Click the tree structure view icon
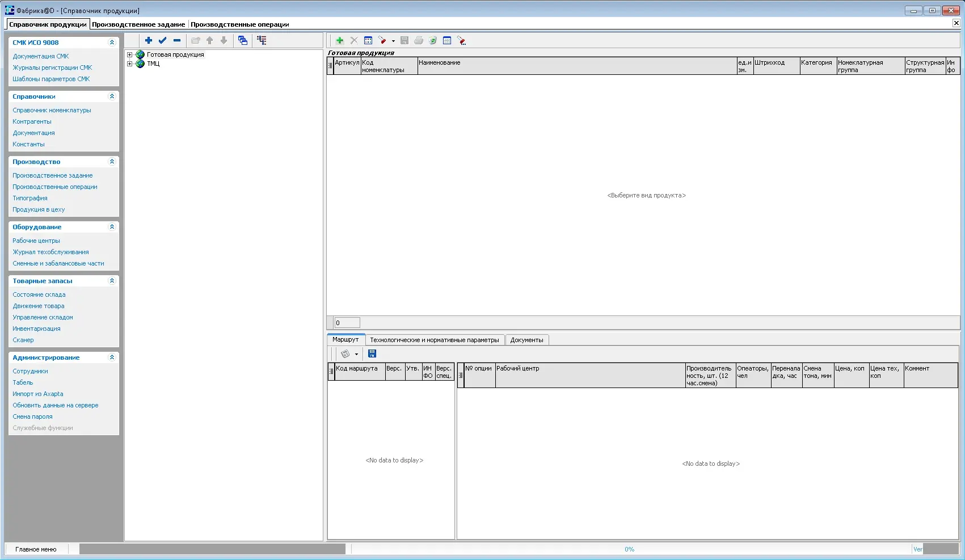 pyautogui.click(x=262, y=40)
